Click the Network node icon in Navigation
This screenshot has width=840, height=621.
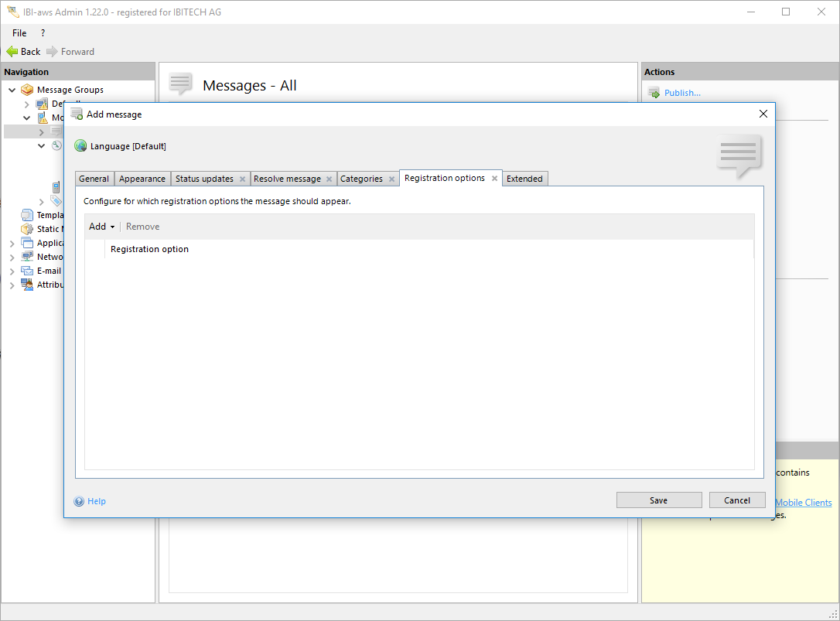point(27,257)
